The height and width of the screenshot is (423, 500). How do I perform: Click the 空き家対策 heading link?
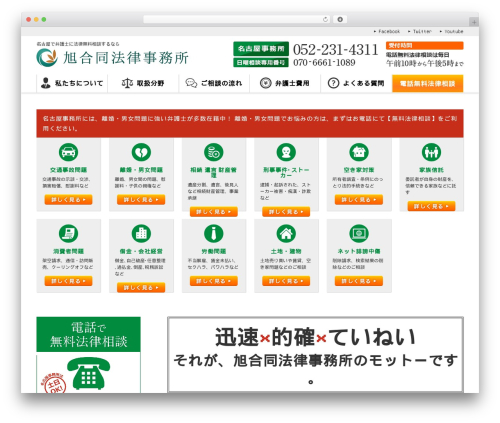click(x=359, y=170)
